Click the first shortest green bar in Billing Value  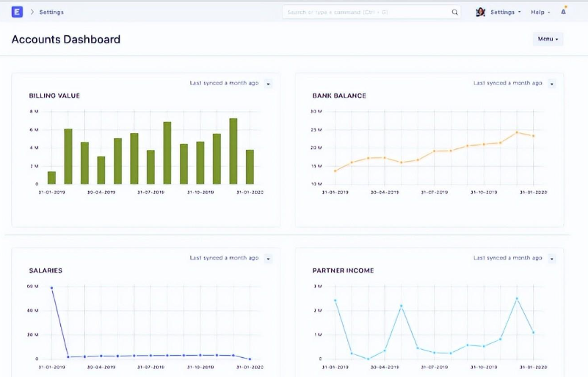(x=51, y=178)
